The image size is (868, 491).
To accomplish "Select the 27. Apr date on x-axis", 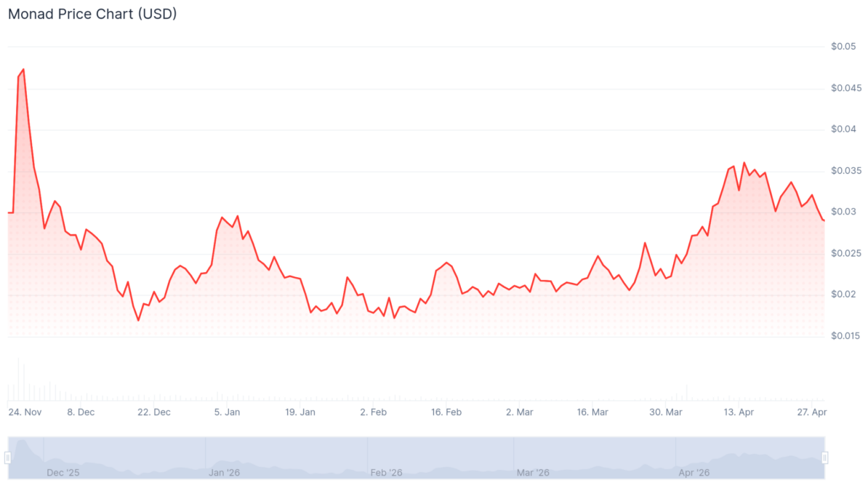I will pyautogui.click(x=813, y=412).
